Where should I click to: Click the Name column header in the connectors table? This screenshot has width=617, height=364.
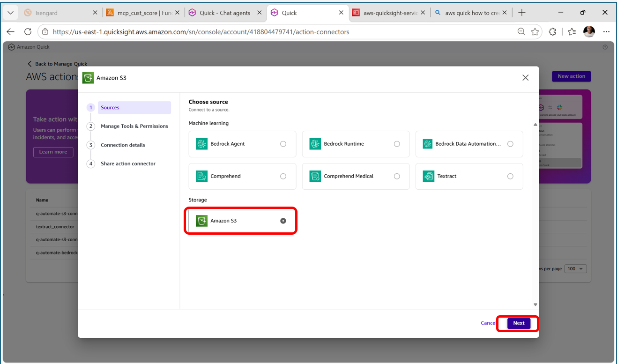tap(42, 200)
